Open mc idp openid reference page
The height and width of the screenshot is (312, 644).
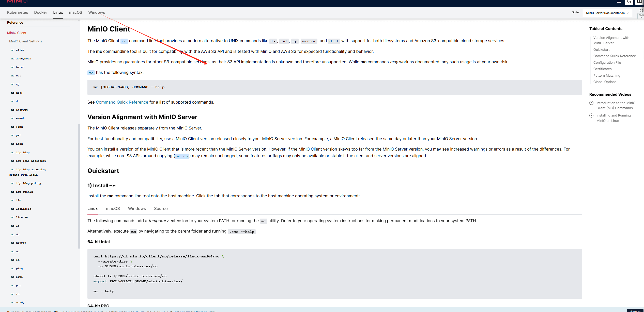coord(22,192)
